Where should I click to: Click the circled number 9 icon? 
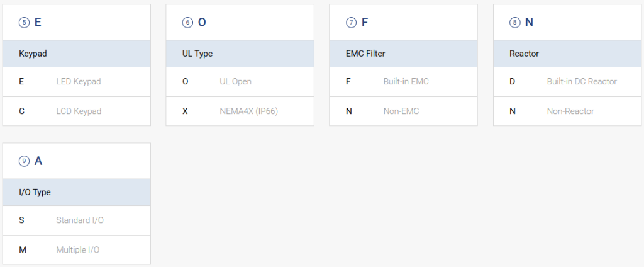click(x=25, y=161)
